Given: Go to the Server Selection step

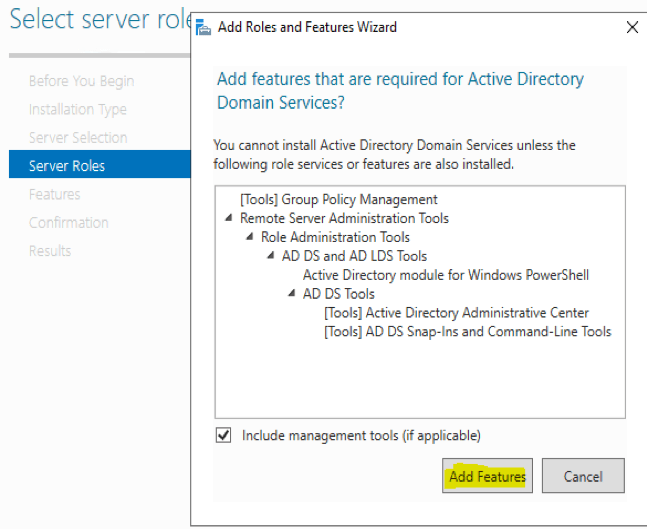Looking at the screenshot, I should pos(78,137).
